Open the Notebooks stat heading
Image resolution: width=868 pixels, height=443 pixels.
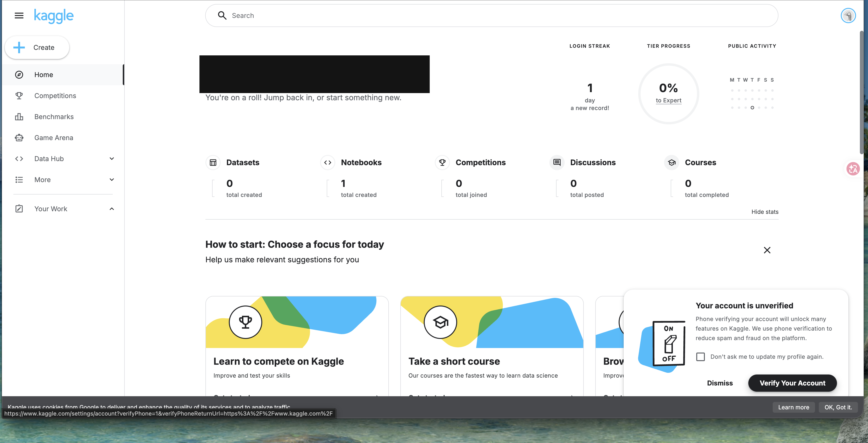click(x=361, y=163)
